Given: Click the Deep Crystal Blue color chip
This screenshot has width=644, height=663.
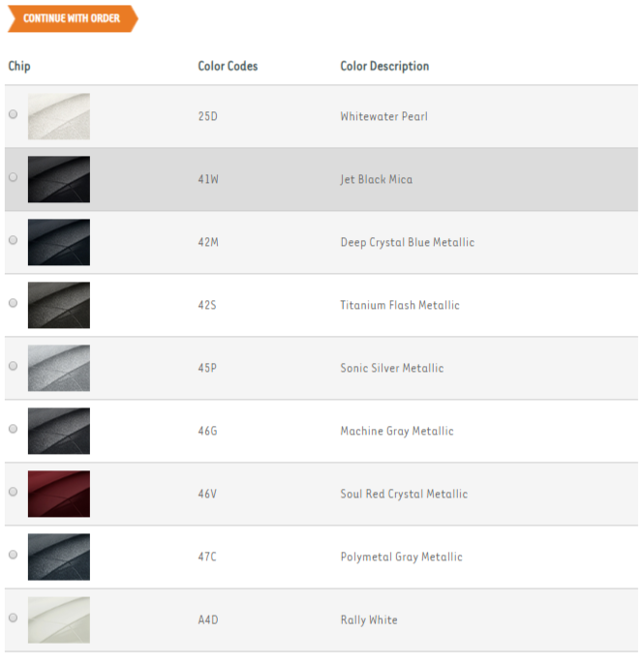Looking at the screenshot, I should [59, 243].
